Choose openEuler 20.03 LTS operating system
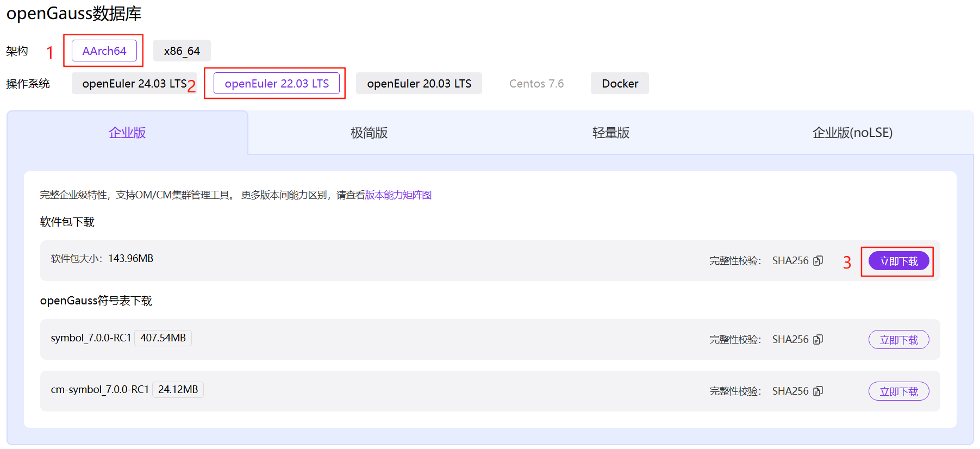 tap(419, 83)
